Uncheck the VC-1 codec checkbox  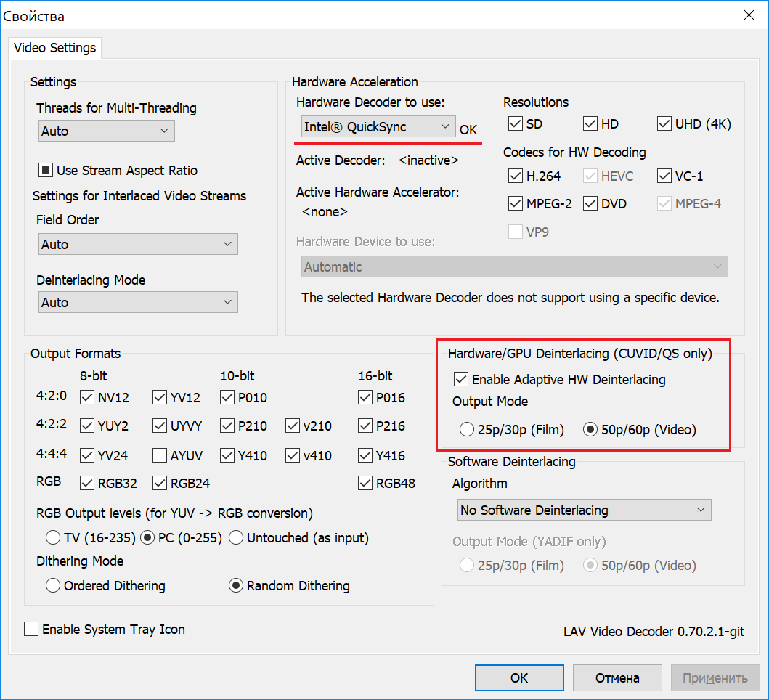(x=664, y=176)
